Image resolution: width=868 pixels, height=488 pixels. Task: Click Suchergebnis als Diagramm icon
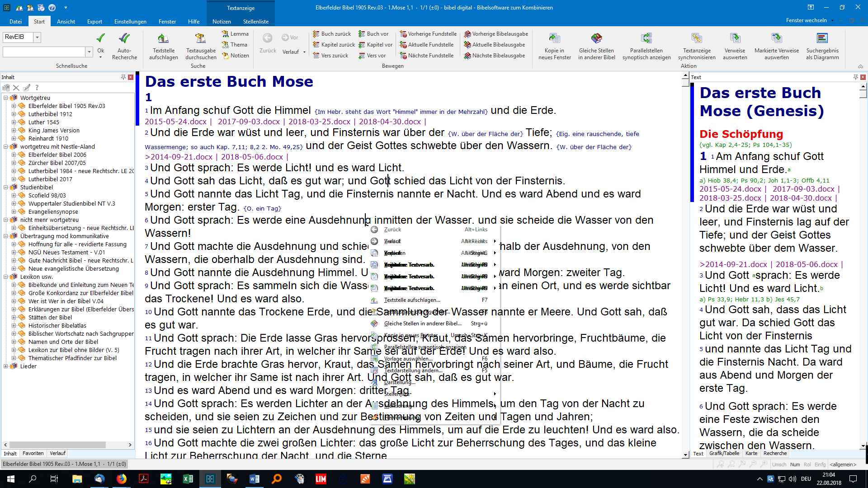coord(822,39)
